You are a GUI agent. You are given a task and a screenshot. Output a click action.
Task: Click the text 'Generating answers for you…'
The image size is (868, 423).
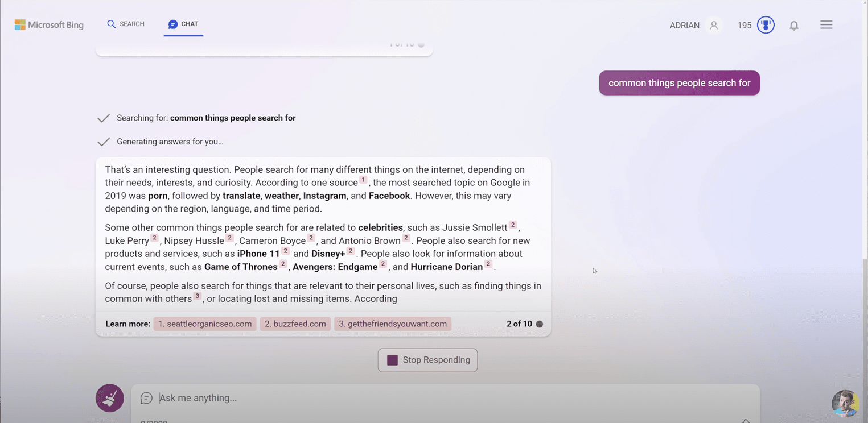pos(170,142)
